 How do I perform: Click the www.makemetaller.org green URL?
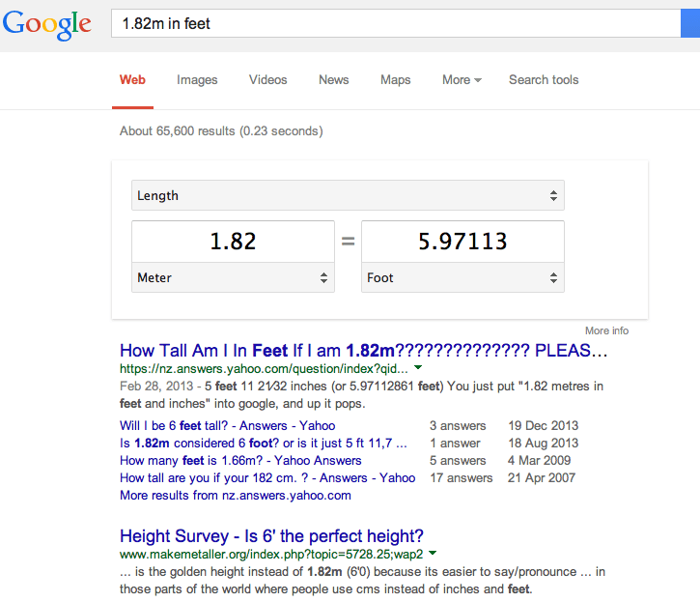271,555
